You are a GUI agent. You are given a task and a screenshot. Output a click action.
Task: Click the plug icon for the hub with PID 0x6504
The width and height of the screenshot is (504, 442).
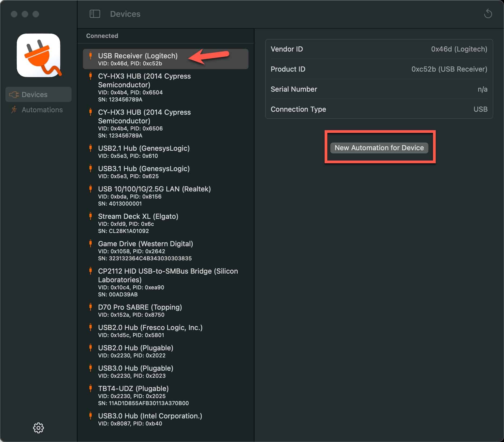(x=91, y=76)
